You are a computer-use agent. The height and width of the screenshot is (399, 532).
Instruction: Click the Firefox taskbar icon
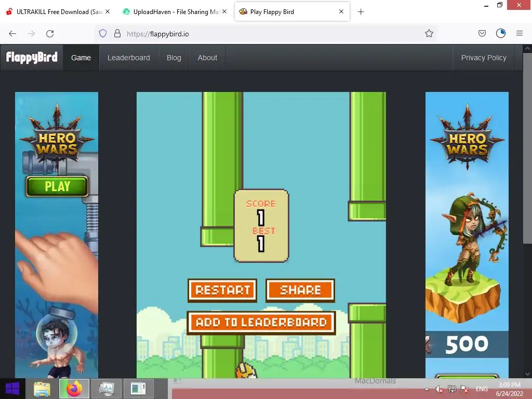pyautogui.click(x=74, y=389)
